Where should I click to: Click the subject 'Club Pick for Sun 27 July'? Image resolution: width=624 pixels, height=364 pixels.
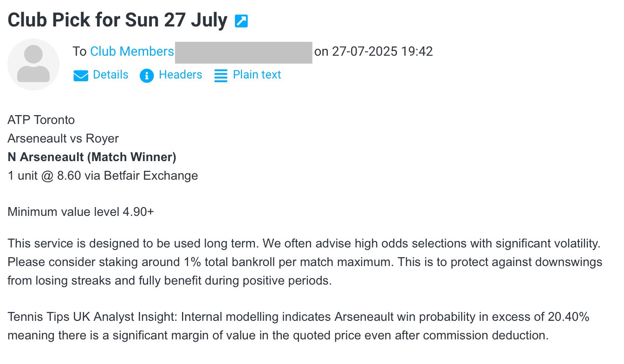pyautogui.click(x=117, y=20)
